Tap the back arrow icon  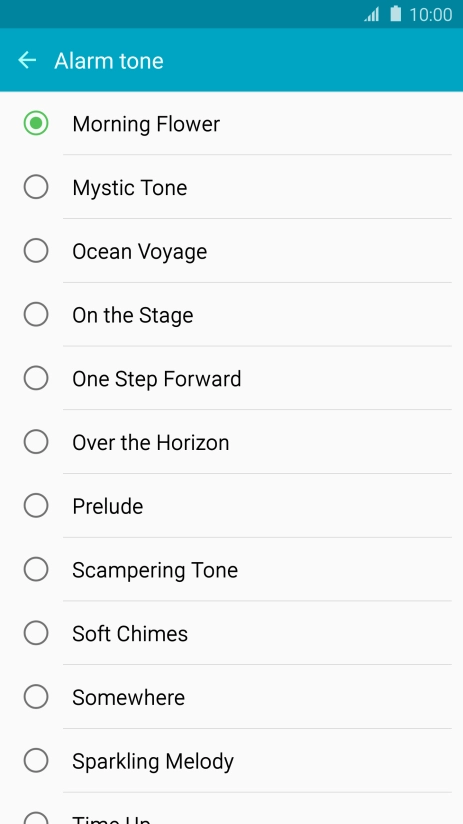pyautogui.click(x=27, y=60)
